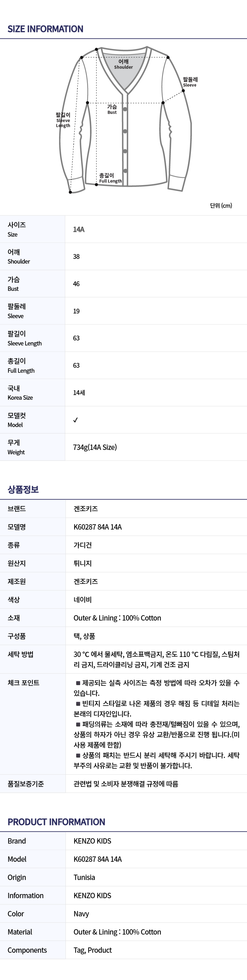Click the Navy color value

81,913
